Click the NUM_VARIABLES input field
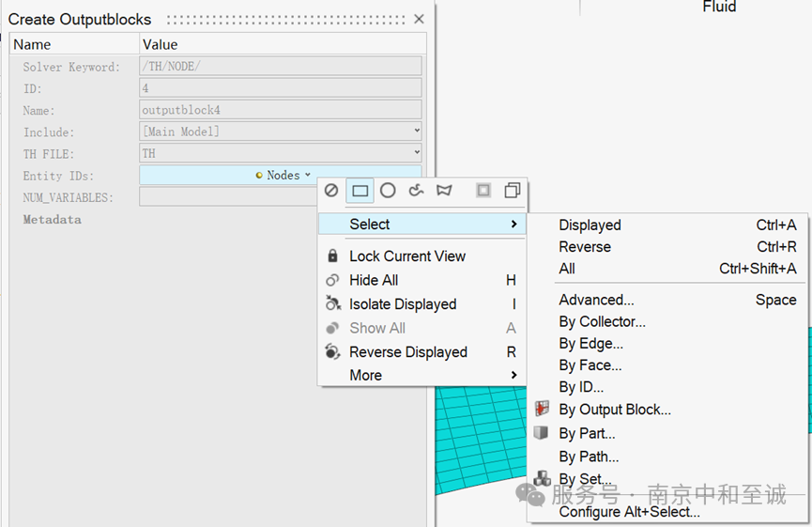The image size is (812, 527). (228, 197)
